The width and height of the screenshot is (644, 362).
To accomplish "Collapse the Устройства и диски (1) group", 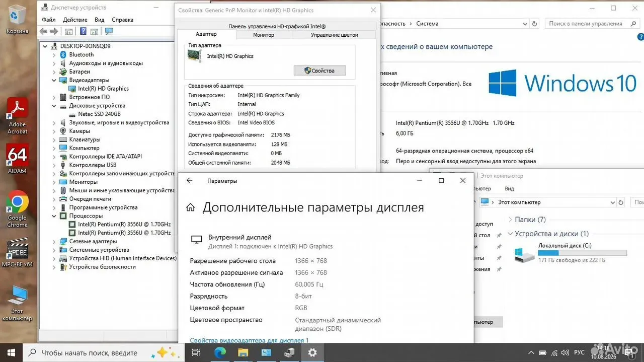I will click(x=510, y=234).
